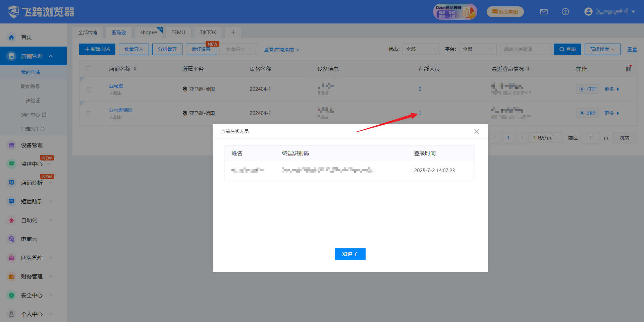
Task: Click the mail envelope icon in header
Action: click(x=544, y=12)
